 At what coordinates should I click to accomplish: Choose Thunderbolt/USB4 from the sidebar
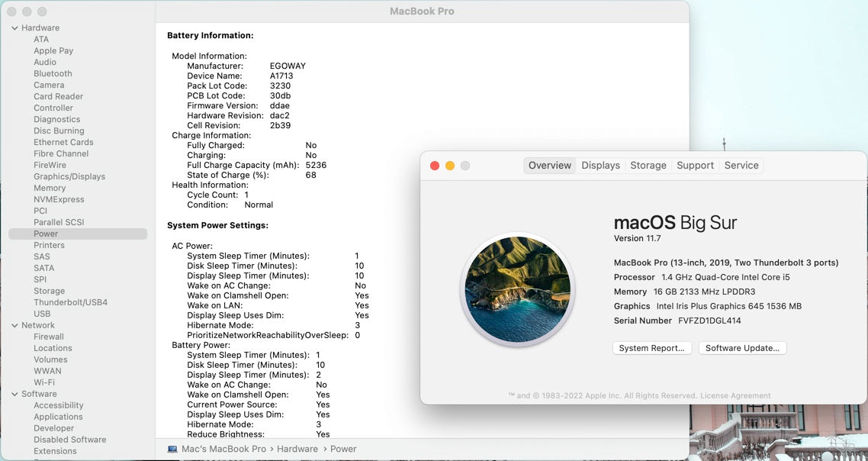pos(70,302)
